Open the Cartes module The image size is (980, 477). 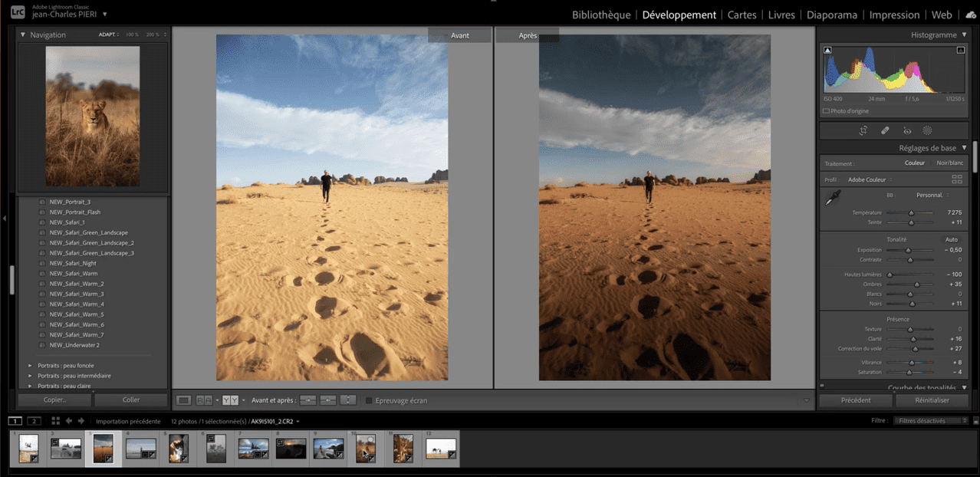742,15
